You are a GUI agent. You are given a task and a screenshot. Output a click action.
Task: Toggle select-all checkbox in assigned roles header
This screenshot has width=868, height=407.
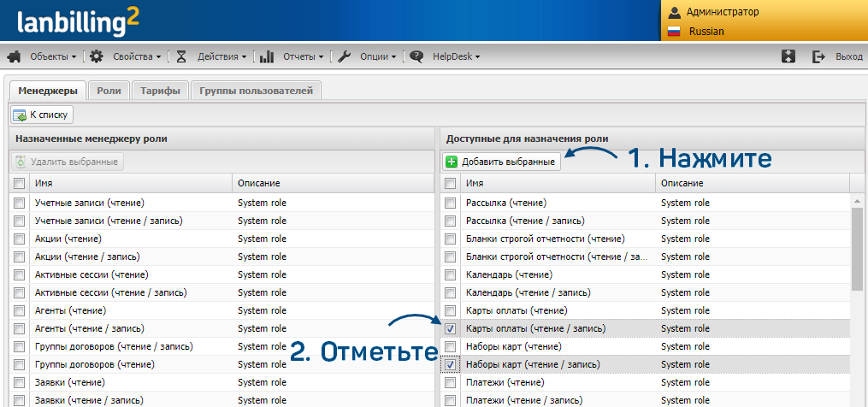click(x=20, y=183)
